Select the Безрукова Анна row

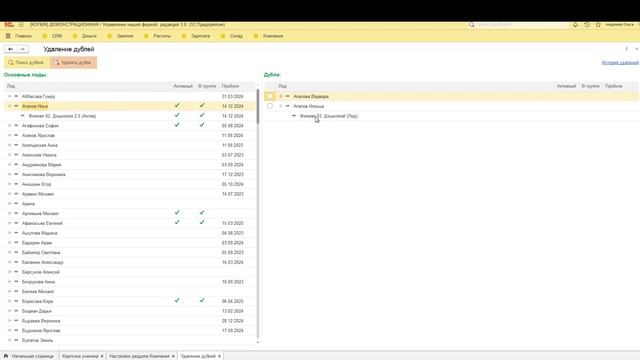tap(130, 282)
